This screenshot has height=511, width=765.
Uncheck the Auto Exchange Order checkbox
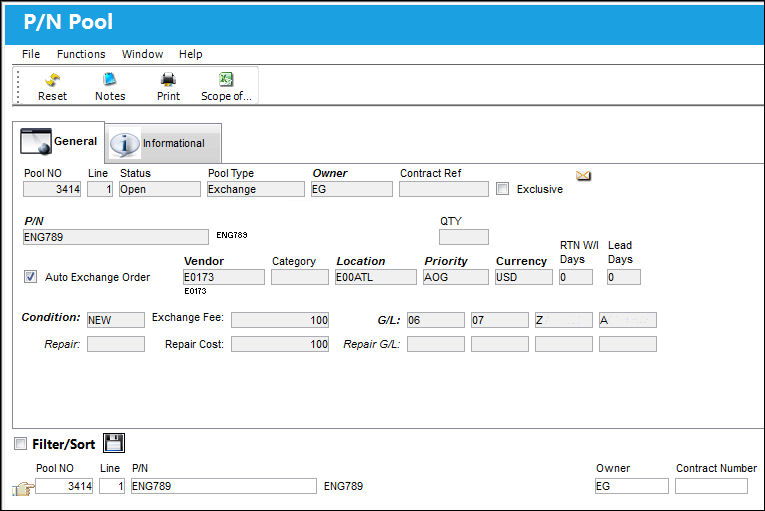[30, 277]
